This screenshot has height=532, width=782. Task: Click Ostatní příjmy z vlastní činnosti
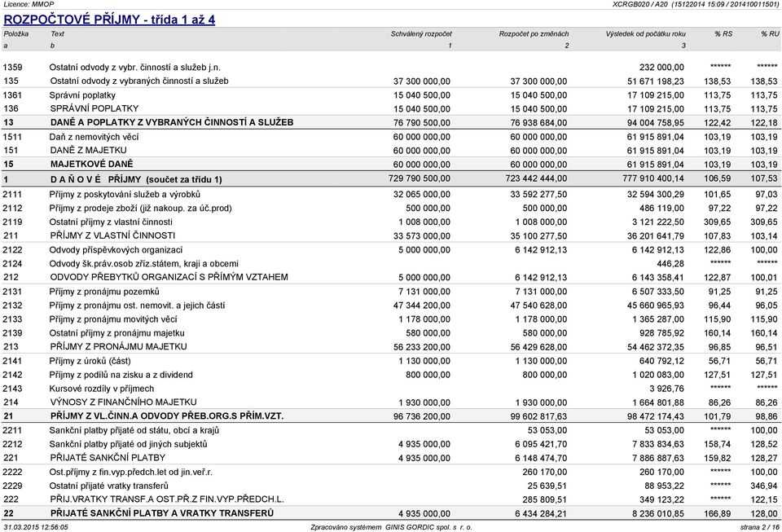click(x=111, y=222)
